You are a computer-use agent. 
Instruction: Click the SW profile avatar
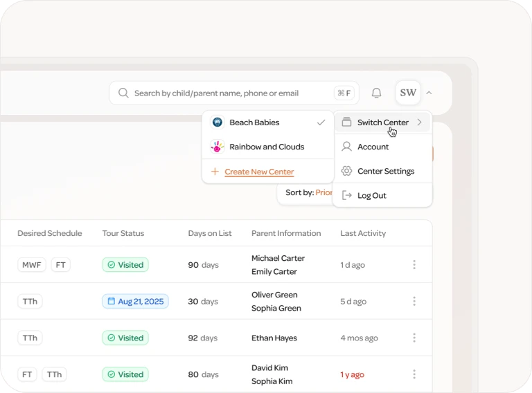(408, 93)
